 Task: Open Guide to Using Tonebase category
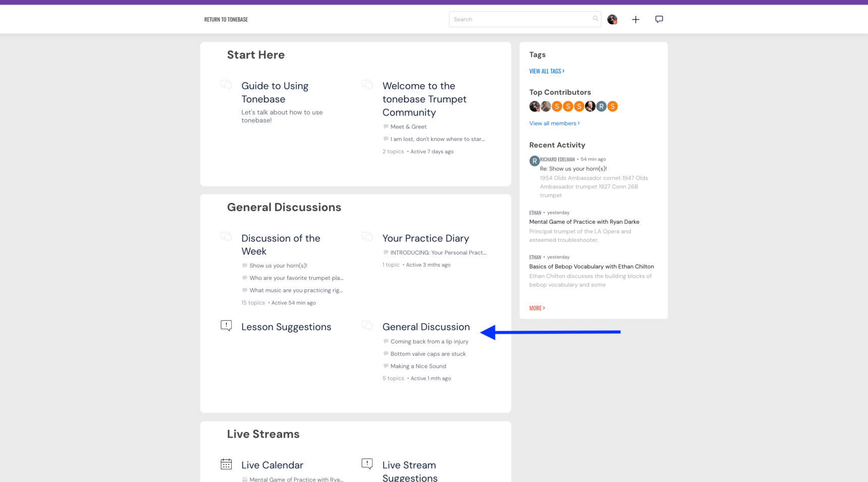[x=275, y=92]
